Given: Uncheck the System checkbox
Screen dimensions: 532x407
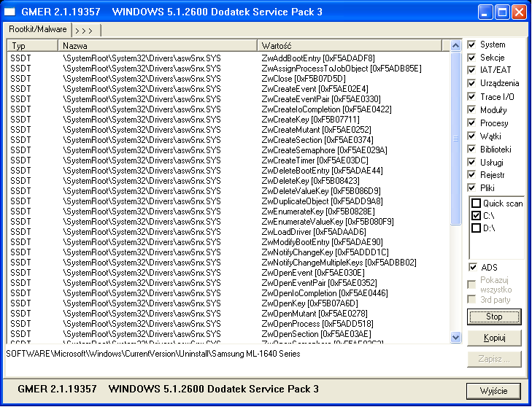Looking at the screenshot, I should click(x=471, y=44).
